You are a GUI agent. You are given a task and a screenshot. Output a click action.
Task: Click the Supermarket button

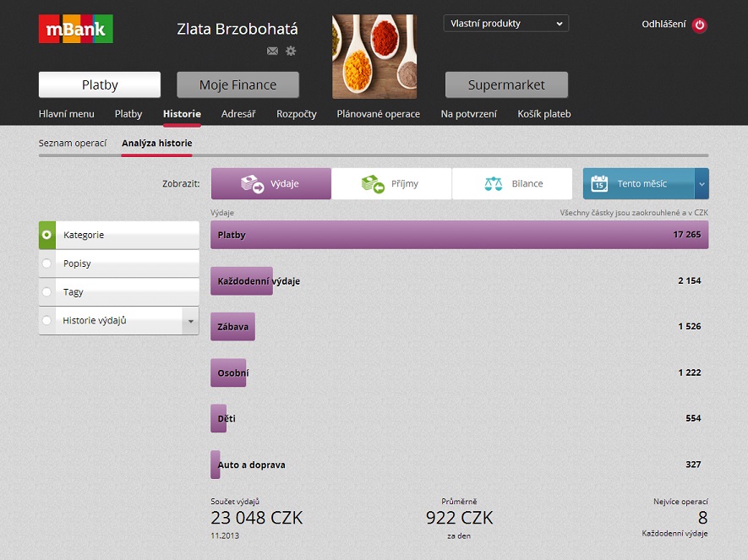point(506,84)
